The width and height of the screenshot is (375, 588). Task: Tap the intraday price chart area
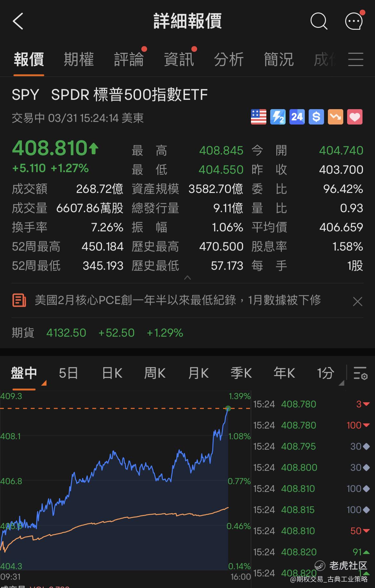coord(125,480)
